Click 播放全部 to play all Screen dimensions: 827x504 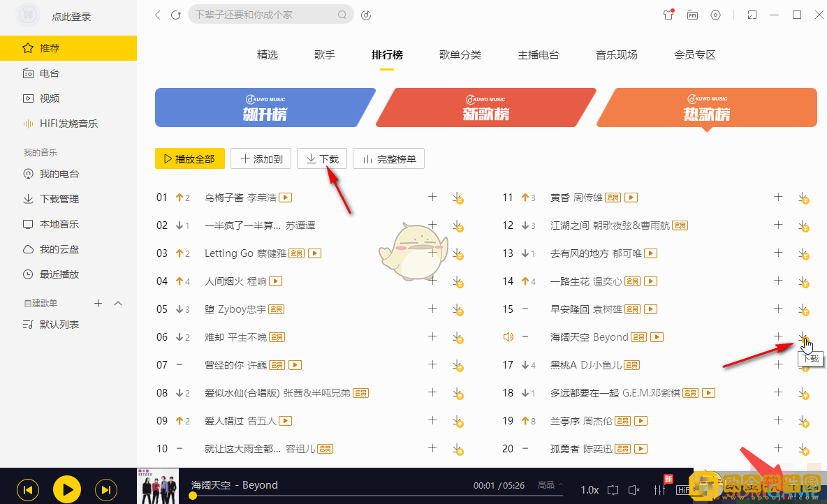click(x=190, y=158)
